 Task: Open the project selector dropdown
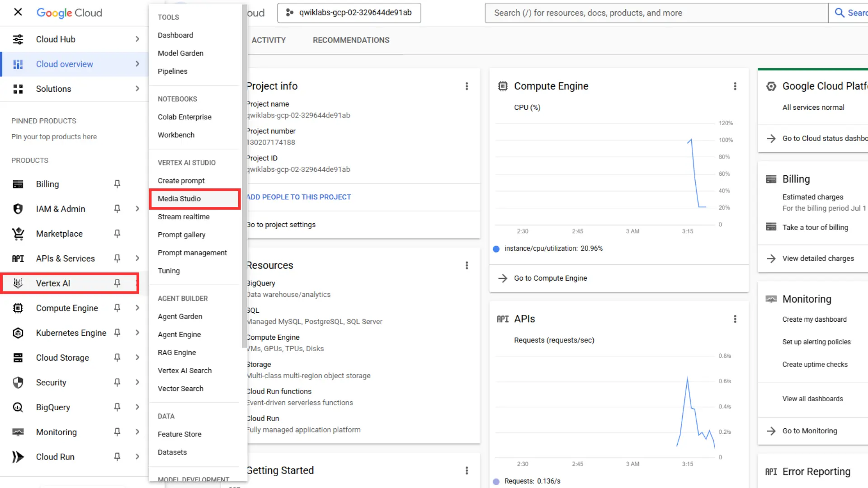click(349, 13)
